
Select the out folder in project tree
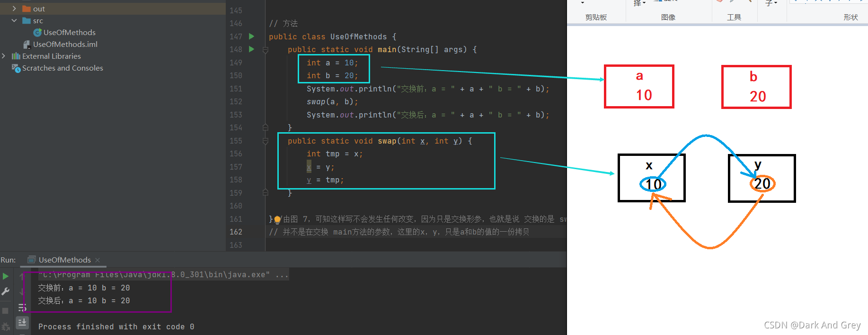(x=39, y=9)
